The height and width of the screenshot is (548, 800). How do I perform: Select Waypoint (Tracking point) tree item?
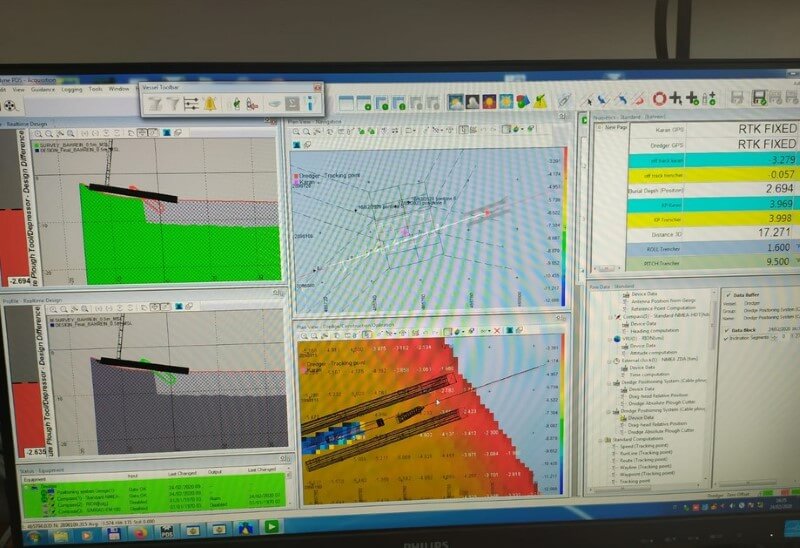[646, 473]
